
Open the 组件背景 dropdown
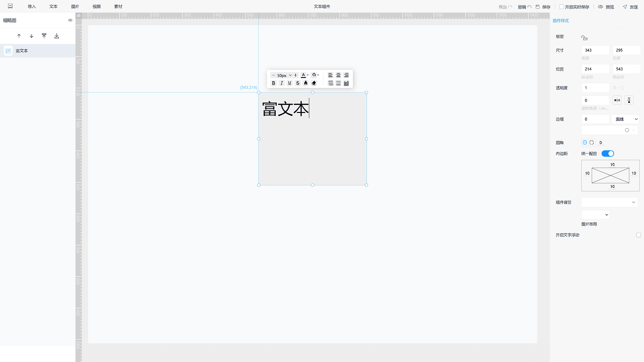point(609,202)
